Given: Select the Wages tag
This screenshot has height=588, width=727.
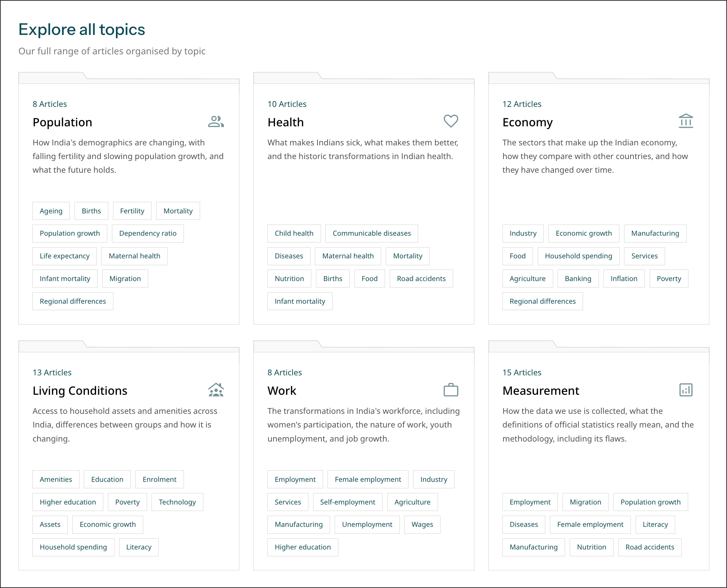Looking at the screenshot, I should tap(422, 525).
